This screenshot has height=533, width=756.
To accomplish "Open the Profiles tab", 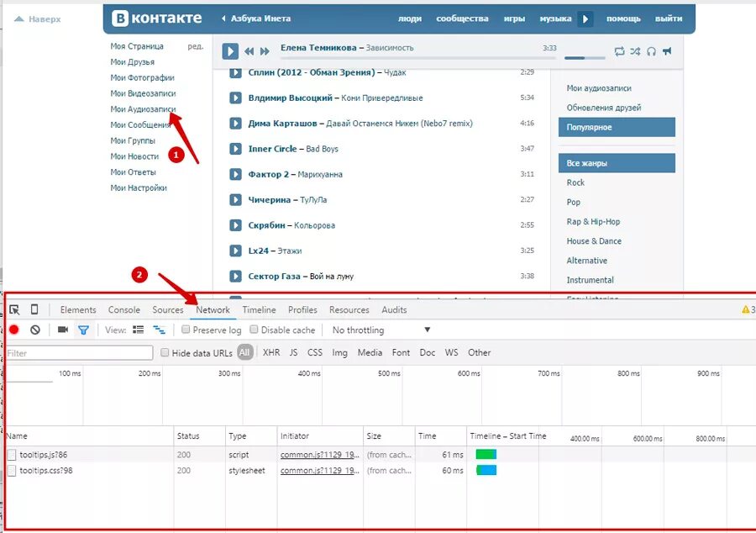I will click(x=302, y=309).
